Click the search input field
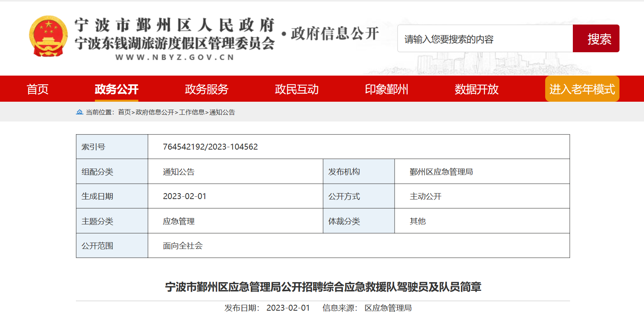Image resolution: width=644 pixels, height=317 pixels. [x=485, y=39]
